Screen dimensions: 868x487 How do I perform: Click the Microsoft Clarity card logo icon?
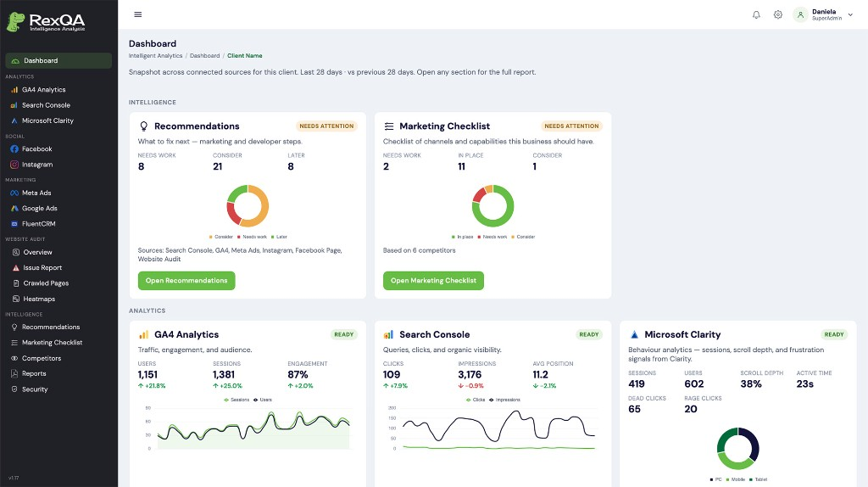634,334
